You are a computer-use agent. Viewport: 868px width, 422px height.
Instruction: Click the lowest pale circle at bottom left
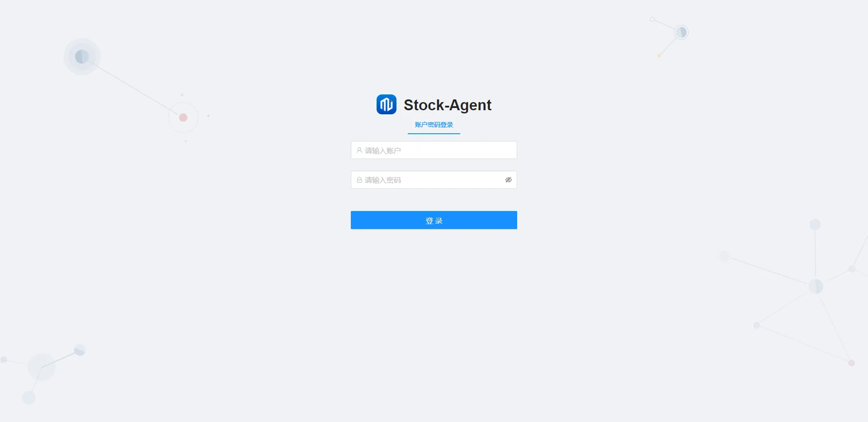pyautogui.click(x=29, y=398)
